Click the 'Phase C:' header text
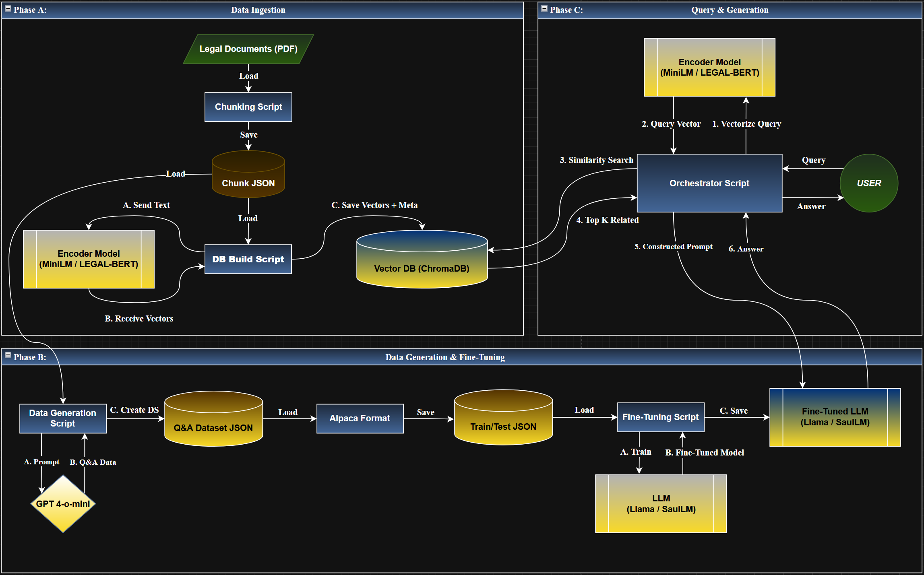The image size is (924, 575). click(566, 10)
